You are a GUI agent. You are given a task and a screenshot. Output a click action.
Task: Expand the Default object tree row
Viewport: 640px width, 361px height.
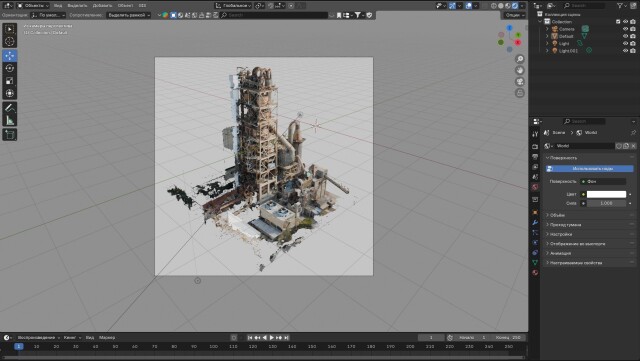coord(547,36)
